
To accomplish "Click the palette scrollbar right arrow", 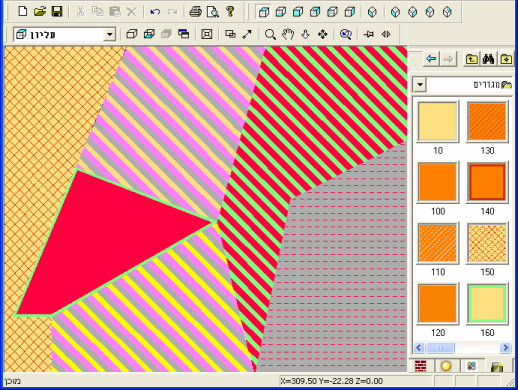I will tap(506, 348).
